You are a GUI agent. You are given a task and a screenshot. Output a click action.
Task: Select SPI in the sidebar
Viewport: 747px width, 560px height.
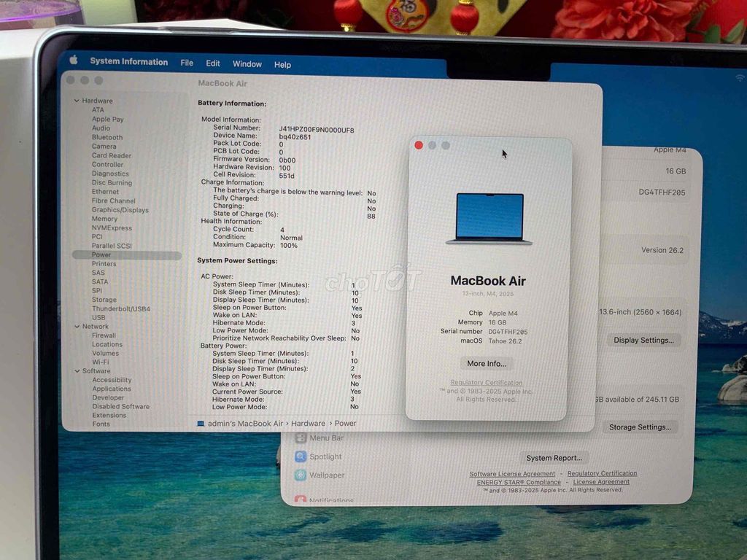click(x=97, y=290)
